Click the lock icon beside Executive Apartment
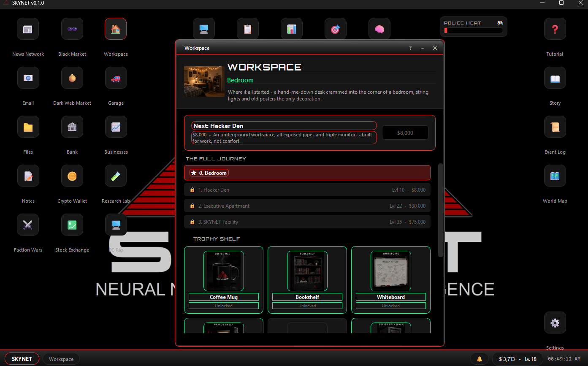Viewport: 588px width, 366px height. (192, 206)
